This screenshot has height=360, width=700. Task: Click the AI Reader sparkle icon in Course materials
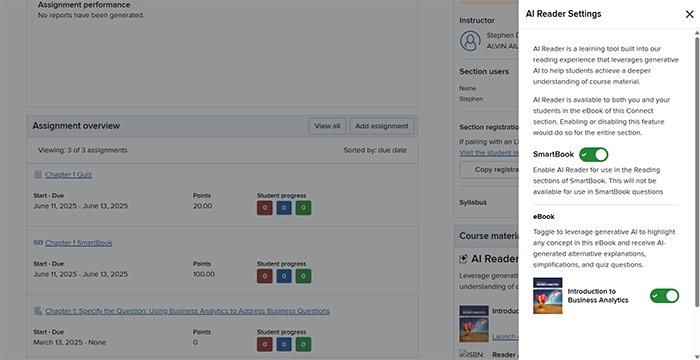coord(463,259)
